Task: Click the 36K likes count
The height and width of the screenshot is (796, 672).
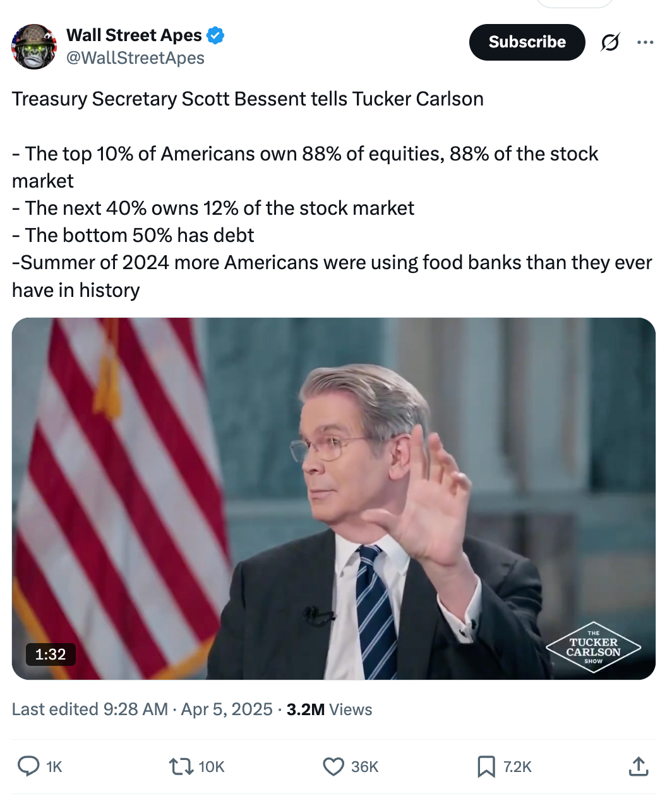Action: [364, 767]
